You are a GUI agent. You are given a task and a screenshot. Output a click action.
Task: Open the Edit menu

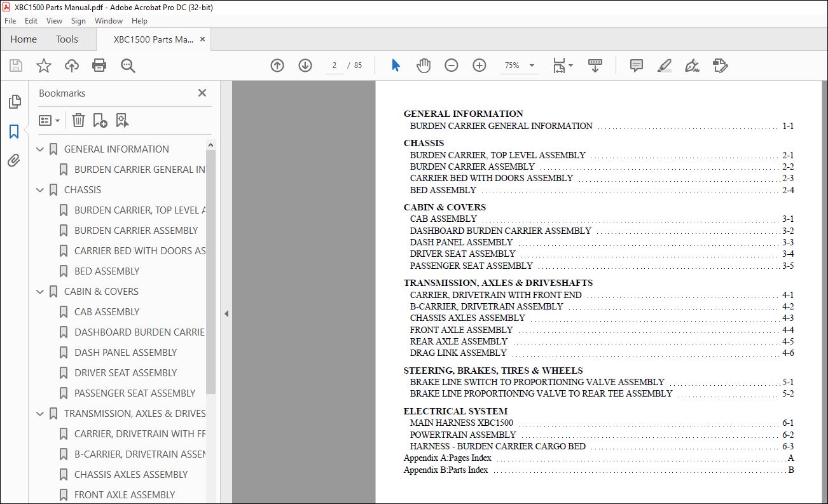click(x=31, y=21)
